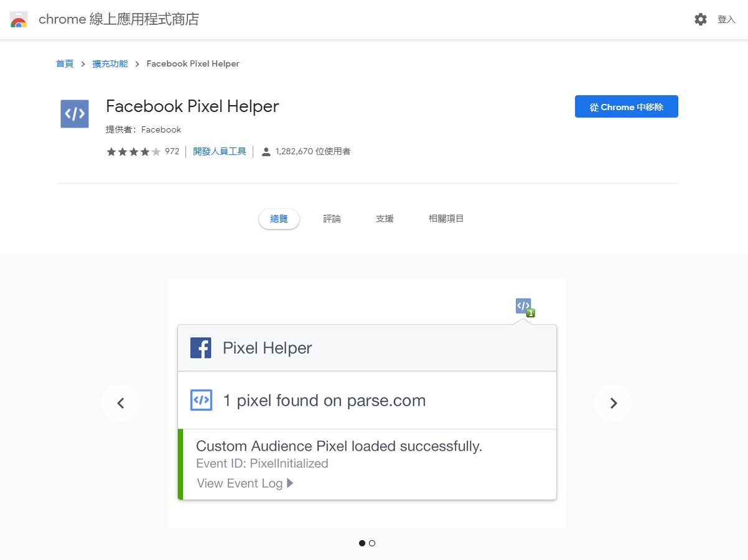
Task: Open the 擴充功能 breadcrumb link
Action: pos(110,63)
